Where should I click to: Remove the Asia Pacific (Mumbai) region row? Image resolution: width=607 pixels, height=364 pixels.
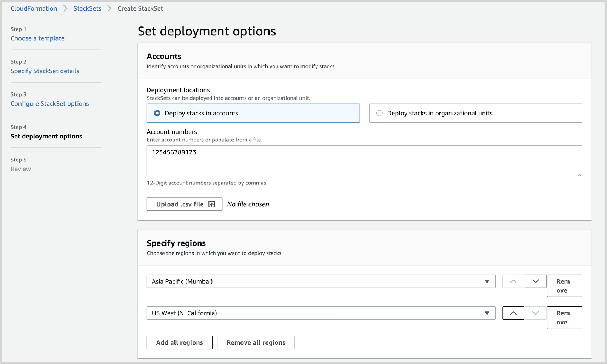tap(564, 286)
